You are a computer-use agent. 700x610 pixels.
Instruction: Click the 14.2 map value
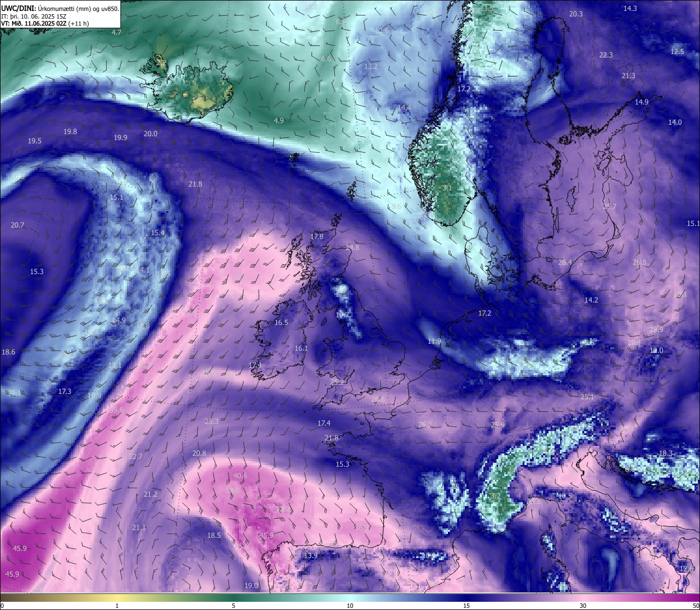point(591,300)
